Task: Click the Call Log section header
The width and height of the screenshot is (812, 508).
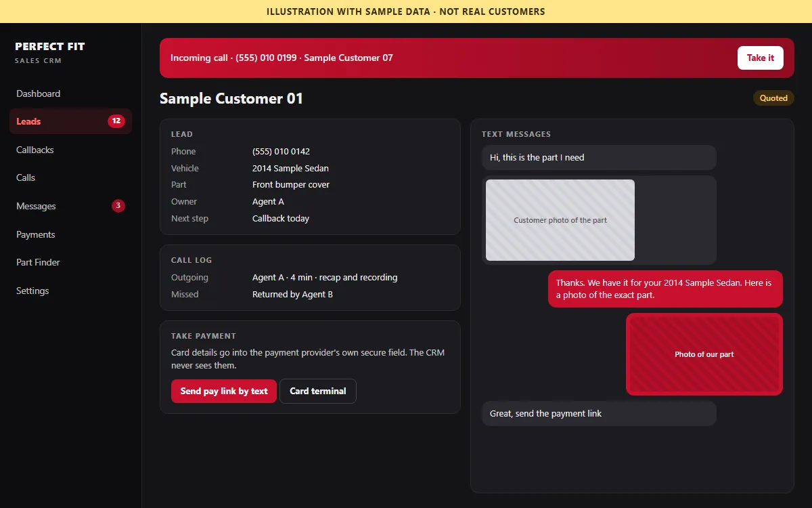Action: coord(191,260)
